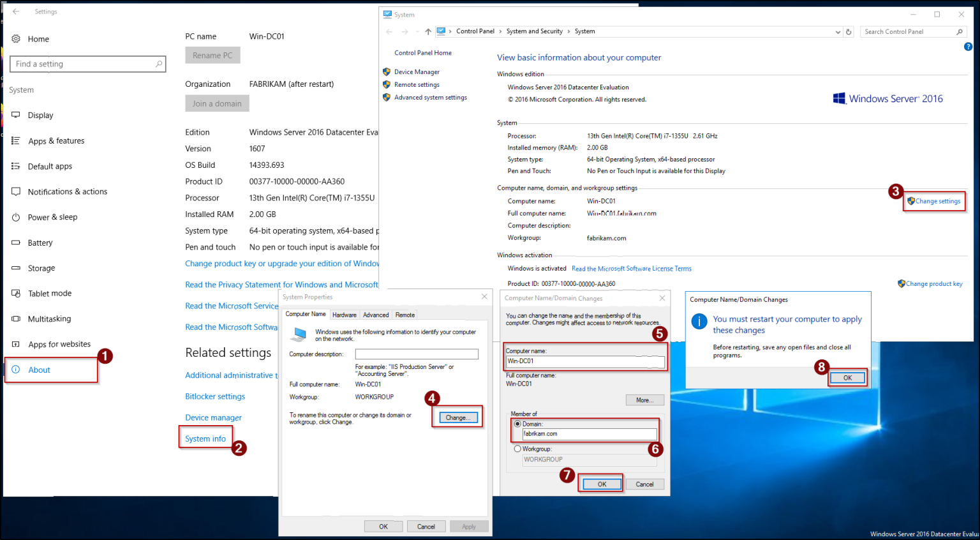Open Device Manager via its shield icon
The width and height of the screenshot is (980, 540).
pos(387,71)
